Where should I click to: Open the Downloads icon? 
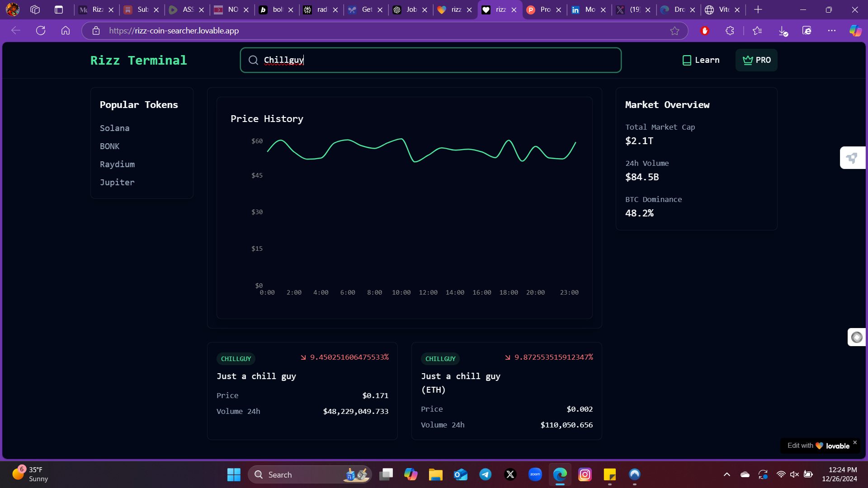click(x=783, y=31)
